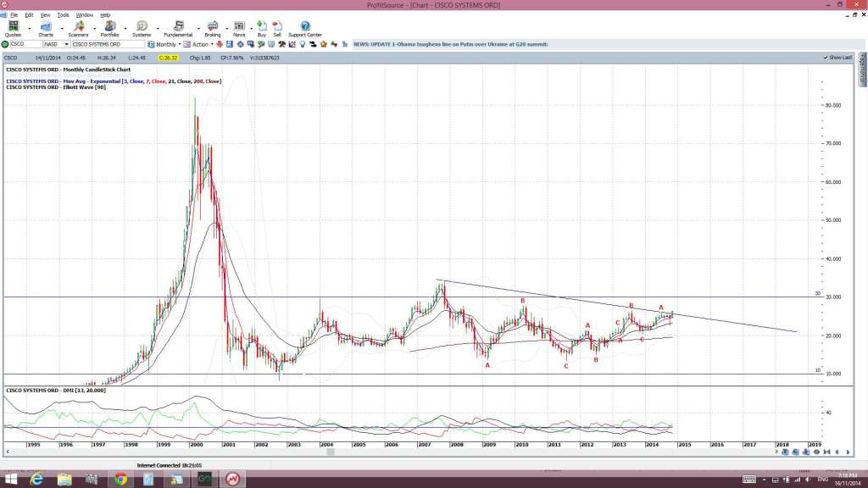
Task: Open Windows Start button on taskbar
Action: pos(10,480)
